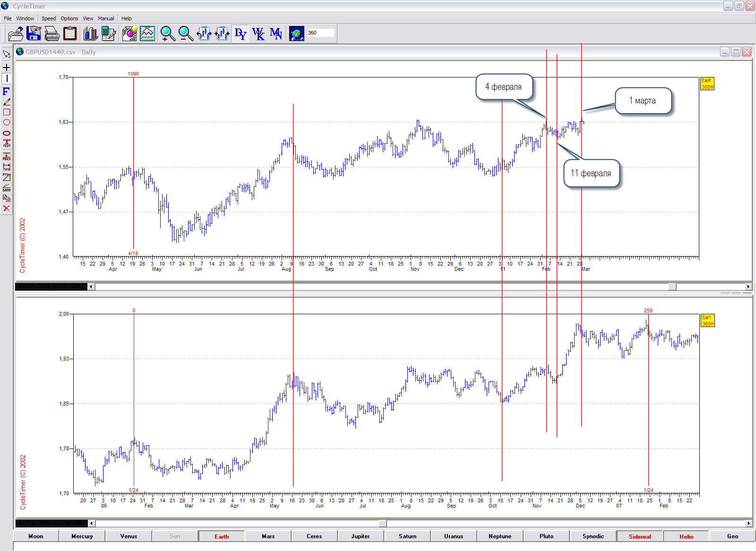Open the Speed menu

point(49,18)
